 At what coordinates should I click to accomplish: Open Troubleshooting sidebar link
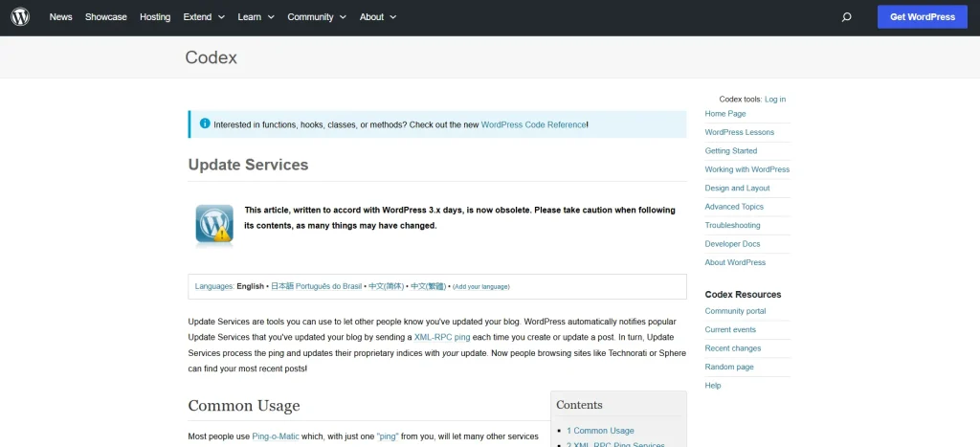[x=732, y=226]
